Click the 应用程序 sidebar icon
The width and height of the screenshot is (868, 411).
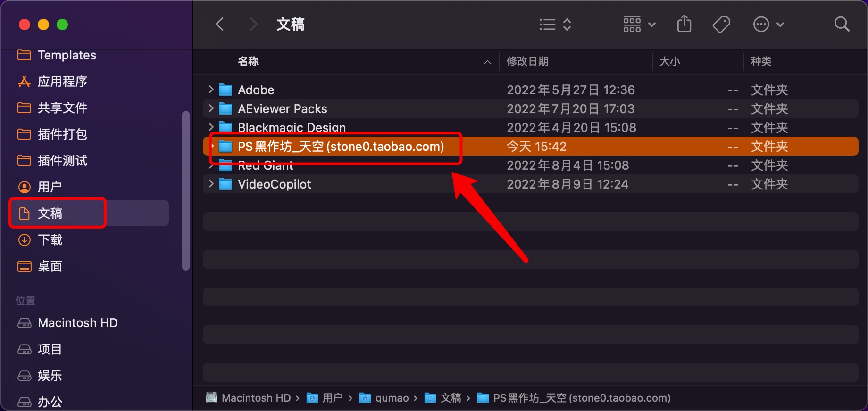(24, 82)
